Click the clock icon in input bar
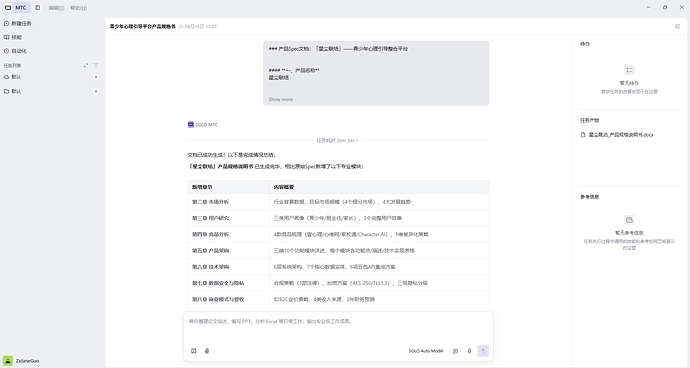This screenshot has height=368, width=690. click(x=455, y=351)
